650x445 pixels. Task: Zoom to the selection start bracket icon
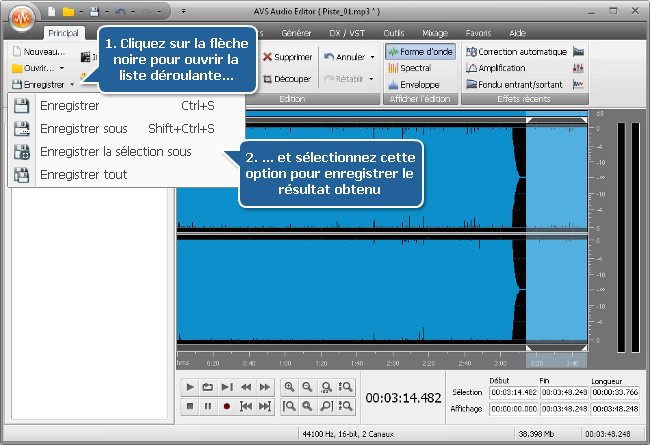click(289, 406)
